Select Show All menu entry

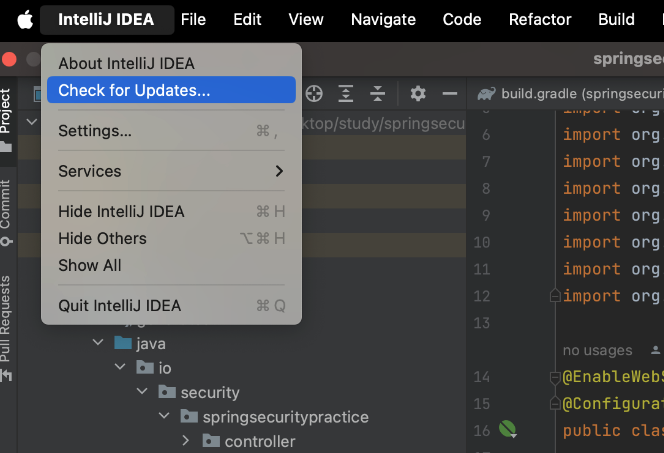tap(171, 265)
